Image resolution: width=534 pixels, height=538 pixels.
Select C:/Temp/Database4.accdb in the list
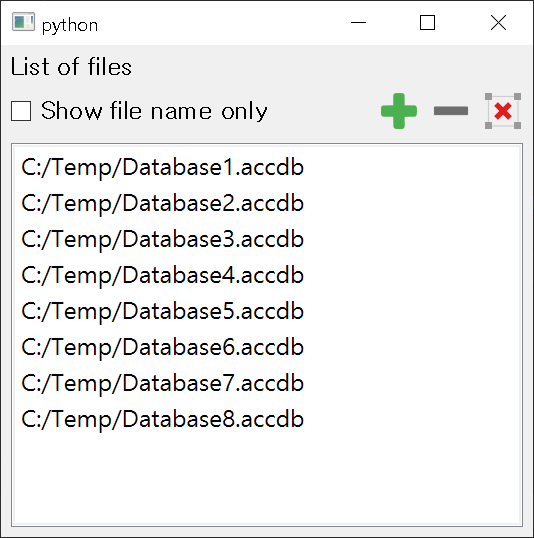point(267,275)
